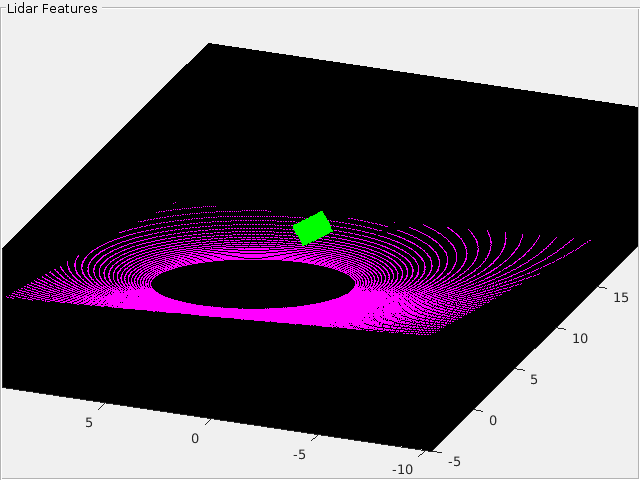Click the top back corner of the black 3D box
This screenshot has height=480, width=640.
209,43
